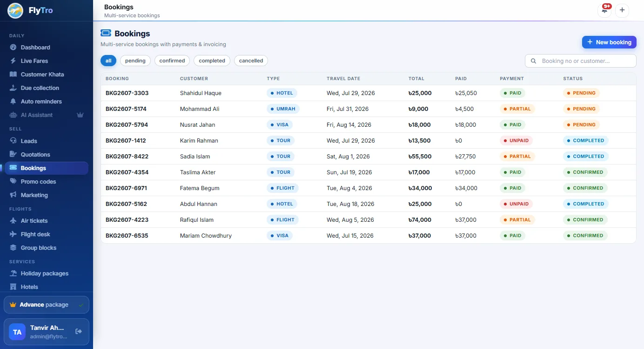Click the booking search input field
This screenshot has height=349, width=644.
point(581,61)
